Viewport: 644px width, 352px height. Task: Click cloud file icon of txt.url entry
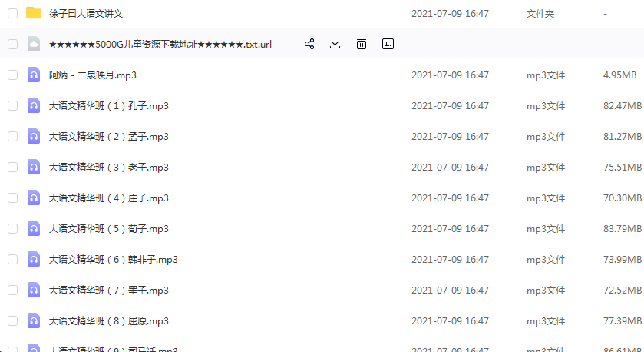click(34, 44)
